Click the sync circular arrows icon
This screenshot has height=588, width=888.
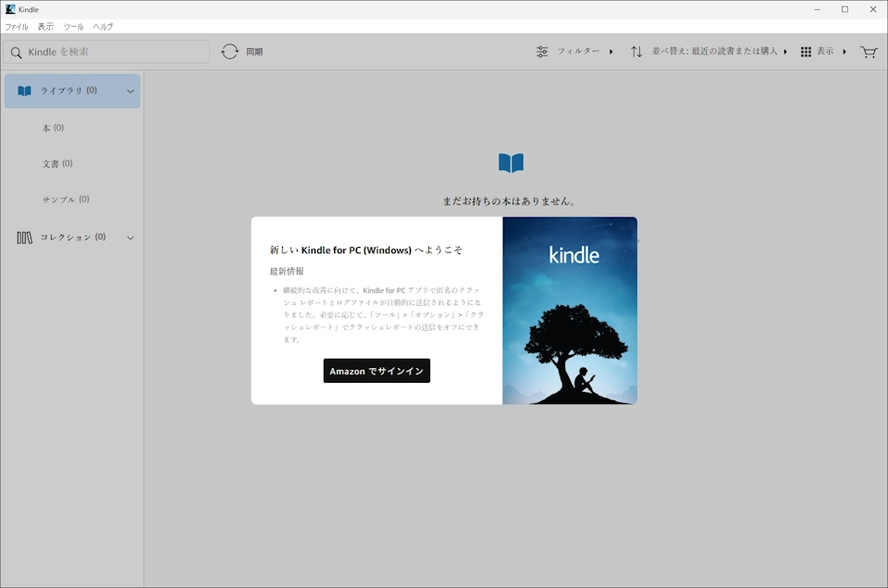(x=229, y=52)
